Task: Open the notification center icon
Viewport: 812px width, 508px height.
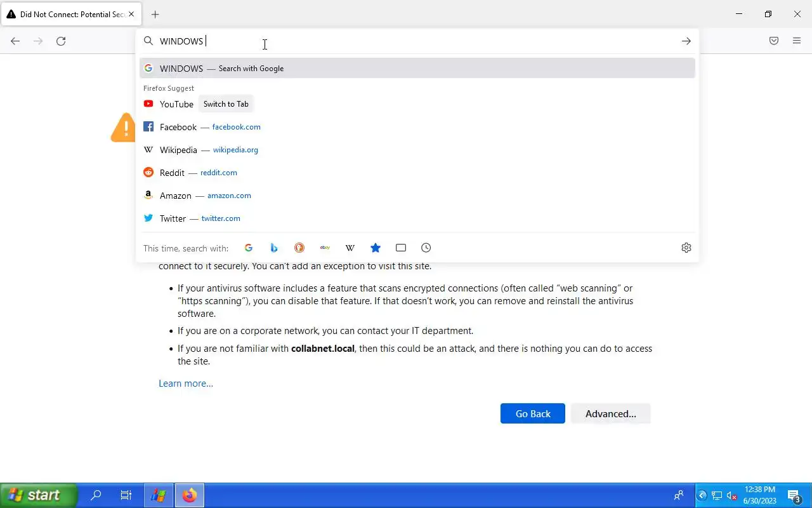Action: coord(794,496)
